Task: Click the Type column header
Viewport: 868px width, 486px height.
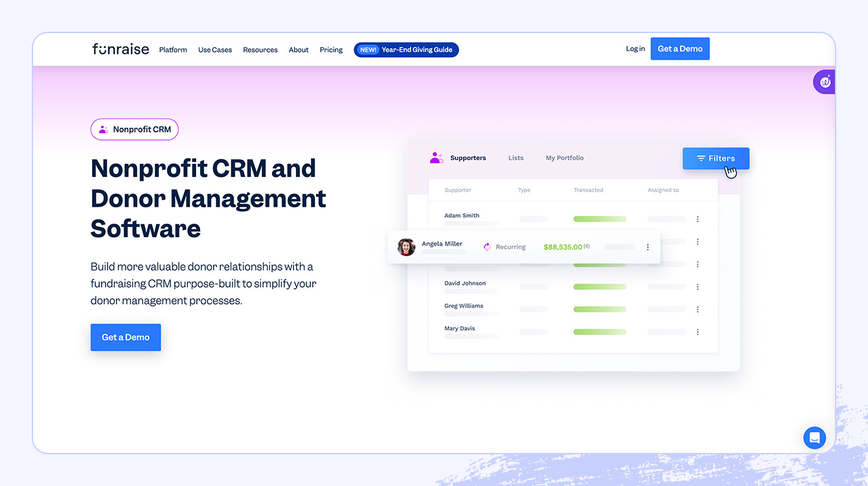Action: click(x=524, y=191)
